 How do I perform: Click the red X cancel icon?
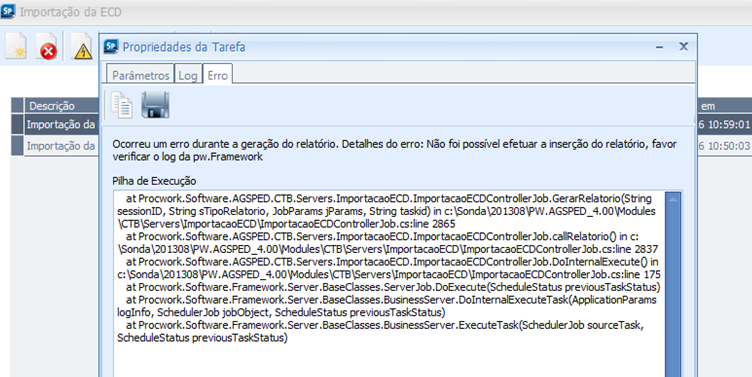pyautogui.click(x=47, y=46)
